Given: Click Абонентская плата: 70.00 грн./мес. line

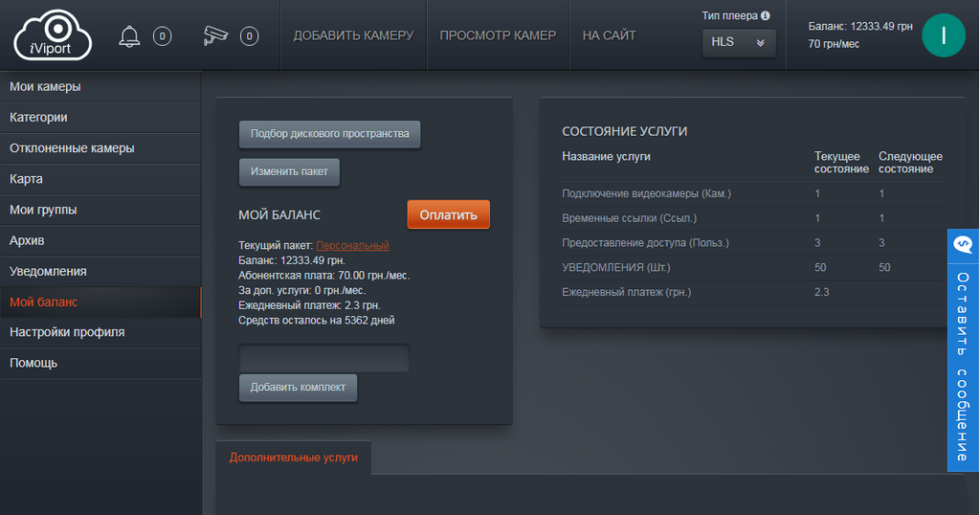Looking at the screenshot, I should click(x=323, y=276).
